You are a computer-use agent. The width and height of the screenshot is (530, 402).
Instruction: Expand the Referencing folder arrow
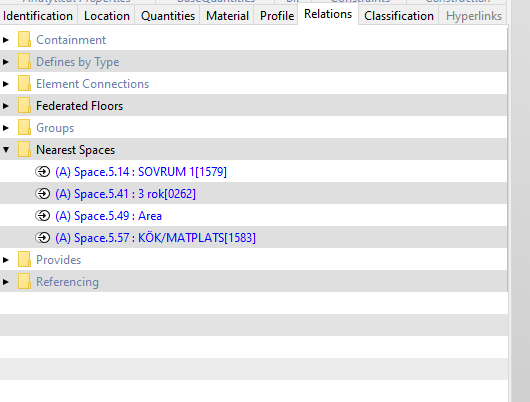click(x=5, y=282)
